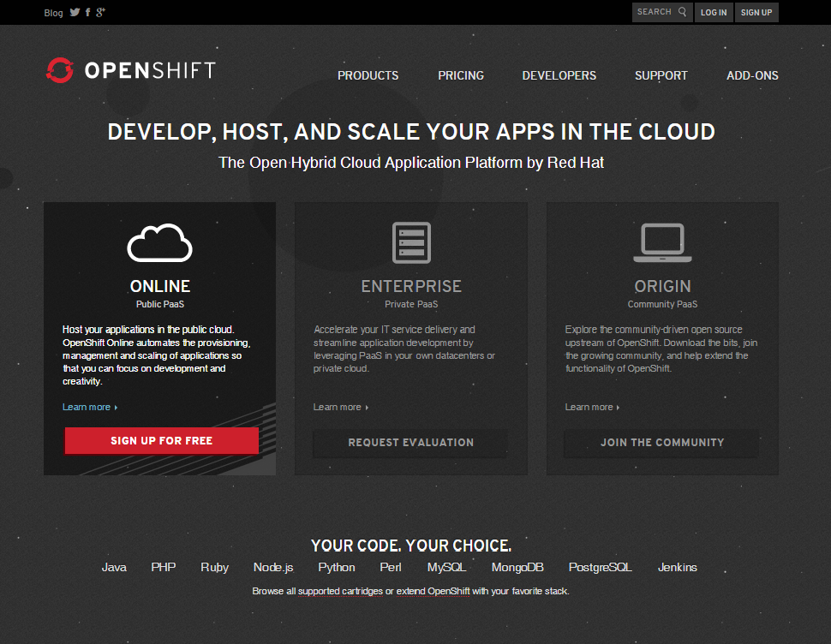Open the Support menu

tap(661, 75)
